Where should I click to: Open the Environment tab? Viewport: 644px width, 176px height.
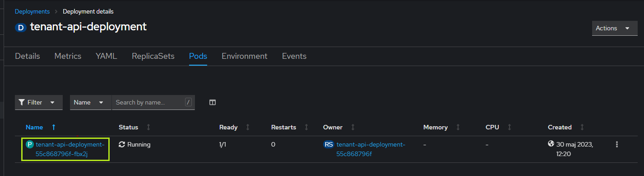point(245,56)
